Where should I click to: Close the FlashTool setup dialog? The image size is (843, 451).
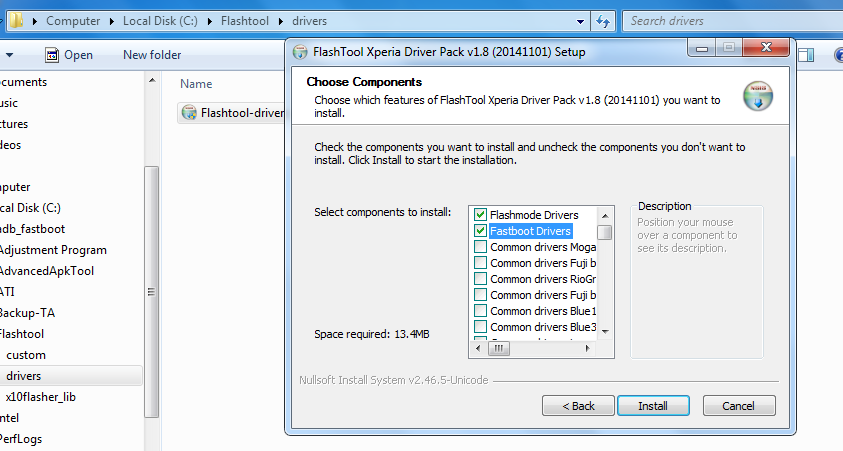pyautogui.click(x=766, y=48)
